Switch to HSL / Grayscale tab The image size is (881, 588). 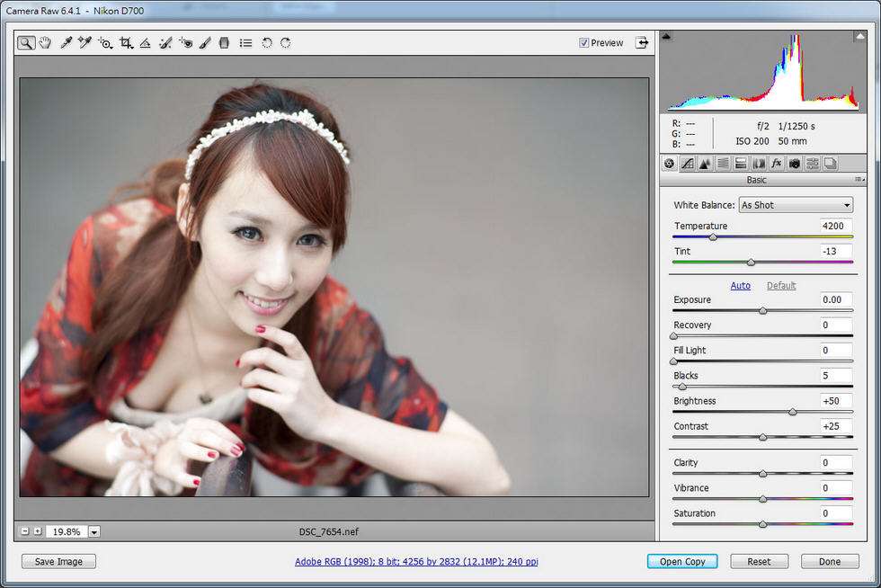click(723, 164)
